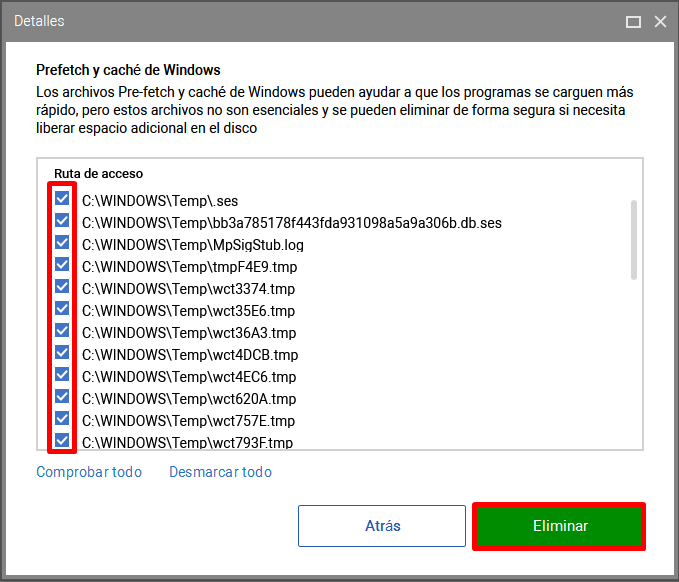The height and width of the screenshot is (582, 679).
Task: Click the C:\WINDOWS\Temp\wct35E6.tmp path text
Action: 188,311
